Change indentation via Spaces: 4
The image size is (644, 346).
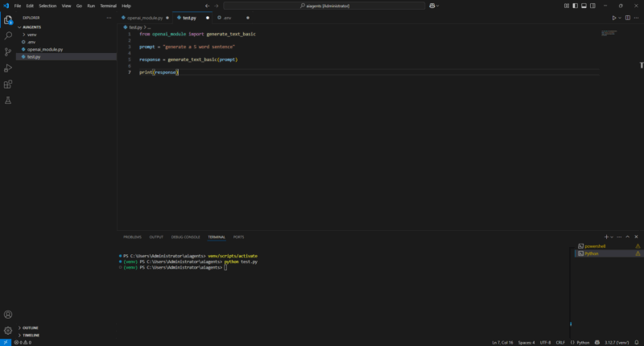pyautogui.click(x=526, y=342)
